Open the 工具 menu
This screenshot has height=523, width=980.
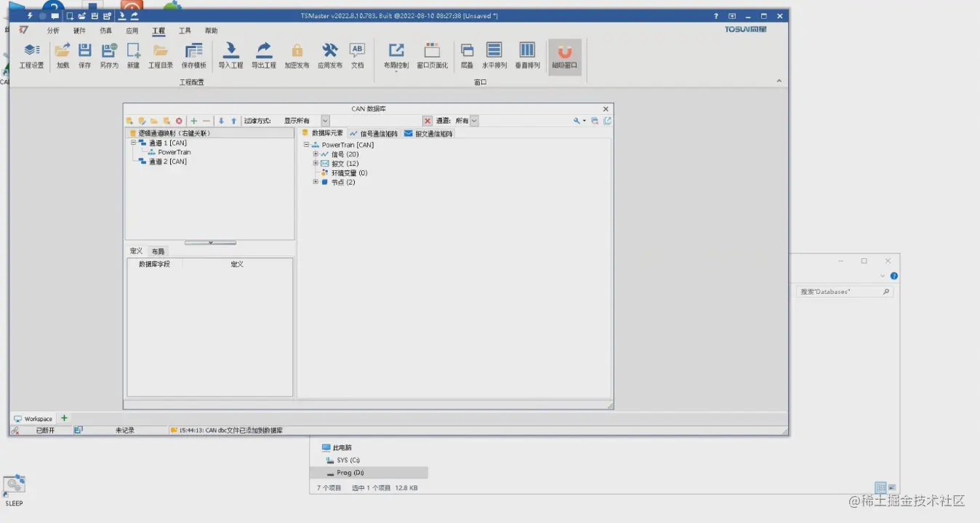point(185,31)
